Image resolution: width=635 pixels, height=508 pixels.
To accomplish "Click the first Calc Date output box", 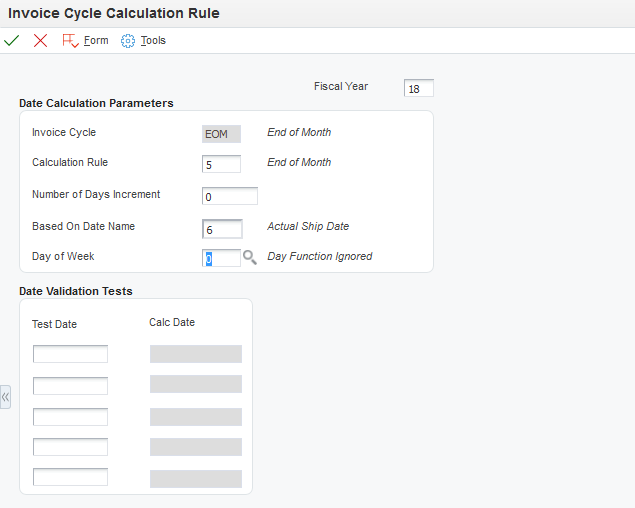I will (196, 354).
